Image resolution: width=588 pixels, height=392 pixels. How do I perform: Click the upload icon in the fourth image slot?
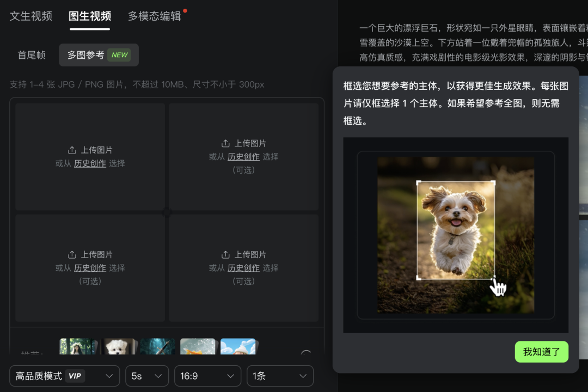point(225,254)
